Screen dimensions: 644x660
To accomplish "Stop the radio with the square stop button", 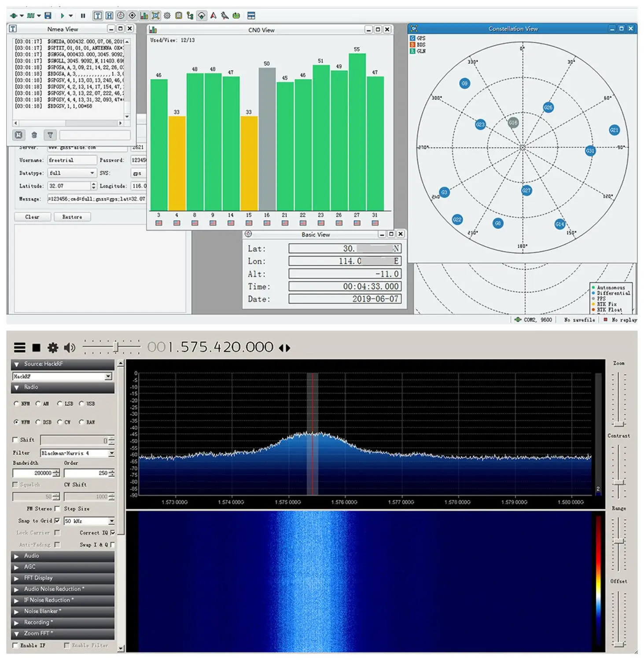I will click(x=37, y=348).
